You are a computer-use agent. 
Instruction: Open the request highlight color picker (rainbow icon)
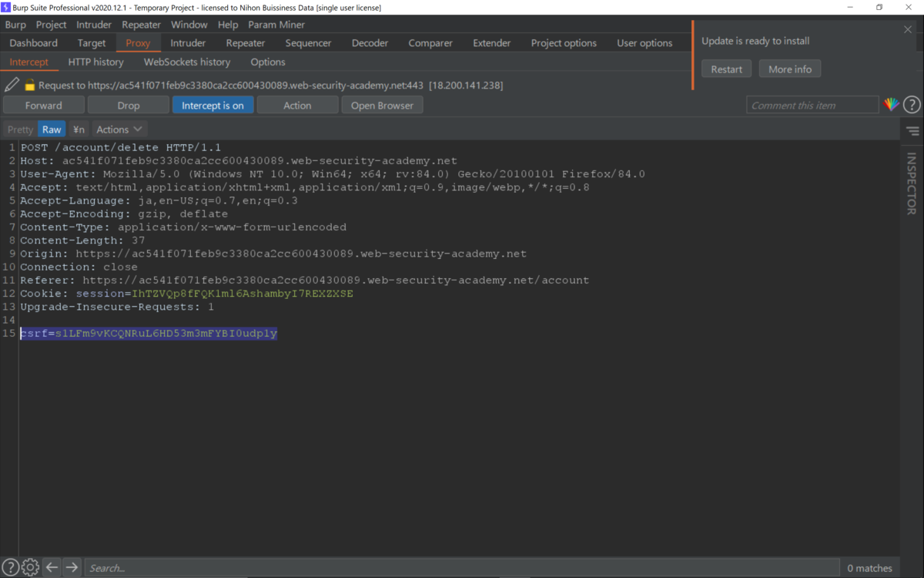(x=892, y=104)
